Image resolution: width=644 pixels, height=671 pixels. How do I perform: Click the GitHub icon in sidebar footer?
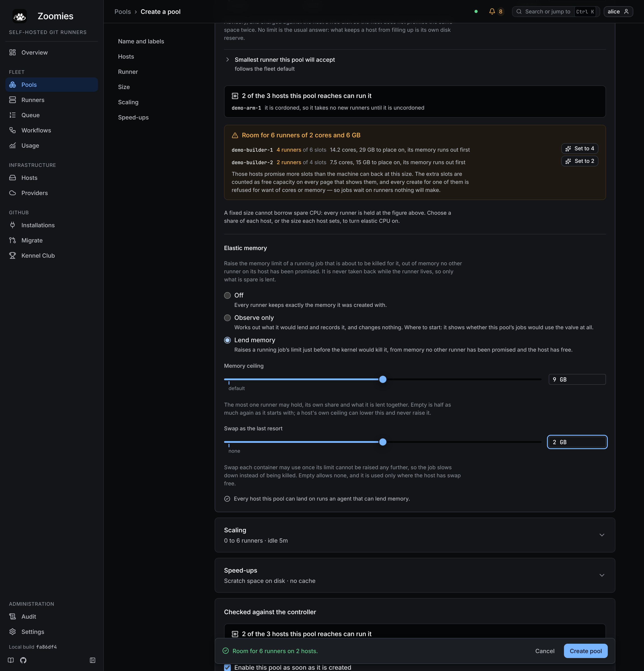pos(23,660)
